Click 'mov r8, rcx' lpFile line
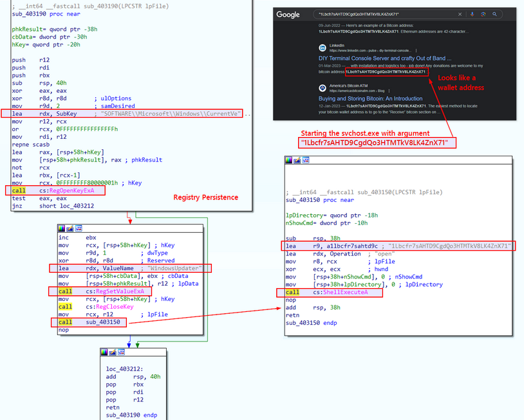Image resolution: width=524 pixels, height=420 pixels. (340, 261)
